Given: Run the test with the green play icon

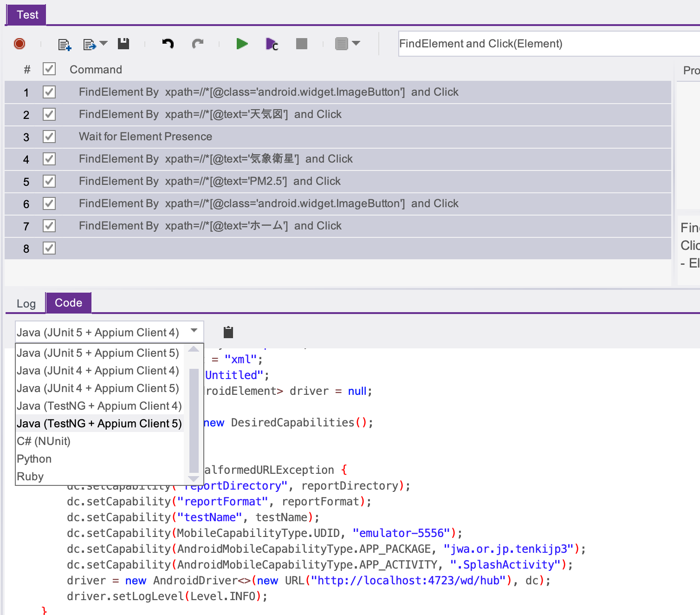Looking at the screenshot, I should pos(242,44).
